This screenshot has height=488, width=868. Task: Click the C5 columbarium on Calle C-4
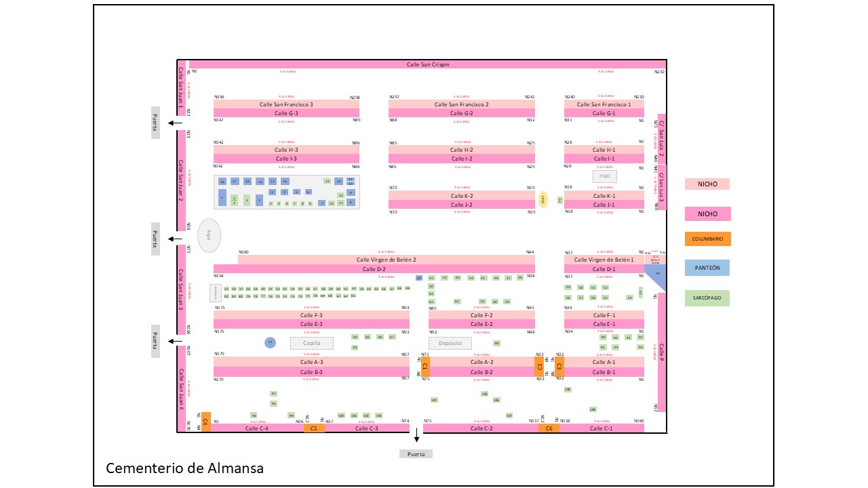(314, 428)
